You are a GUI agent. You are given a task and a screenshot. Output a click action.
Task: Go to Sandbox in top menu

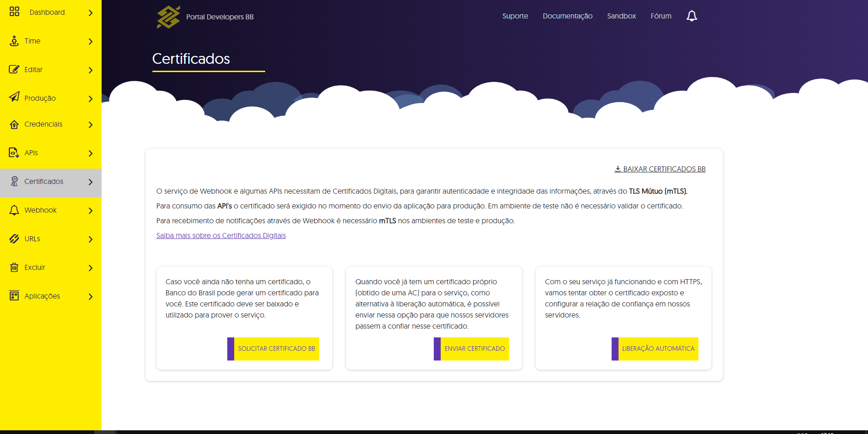coord(621,16)
